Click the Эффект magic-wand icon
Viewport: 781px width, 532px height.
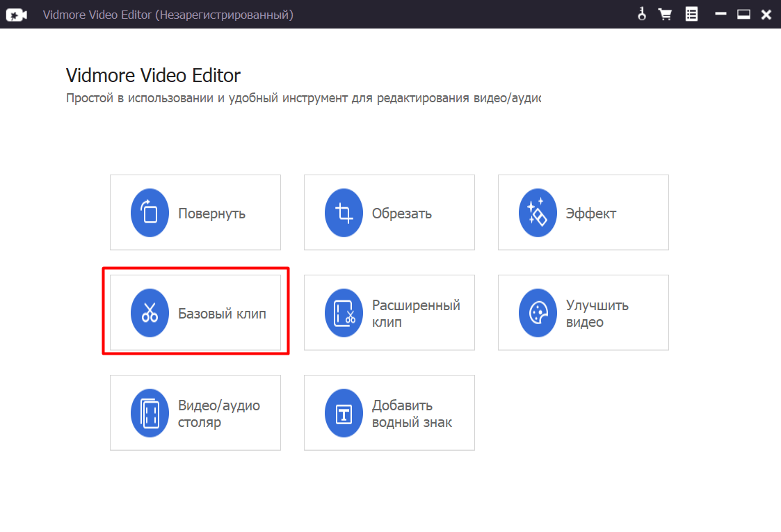[x=537, y=213]
